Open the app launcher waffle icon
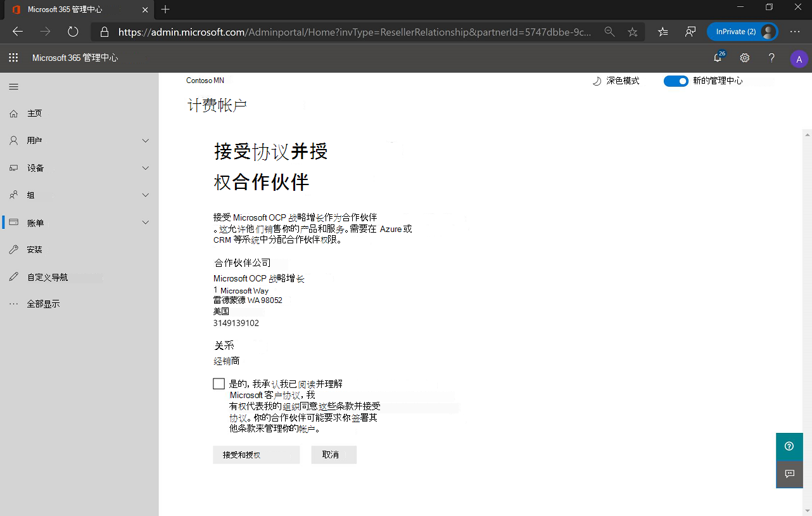The width and height of the screenshot is (812, 516). pyautogui.click(x=13, y=58)
